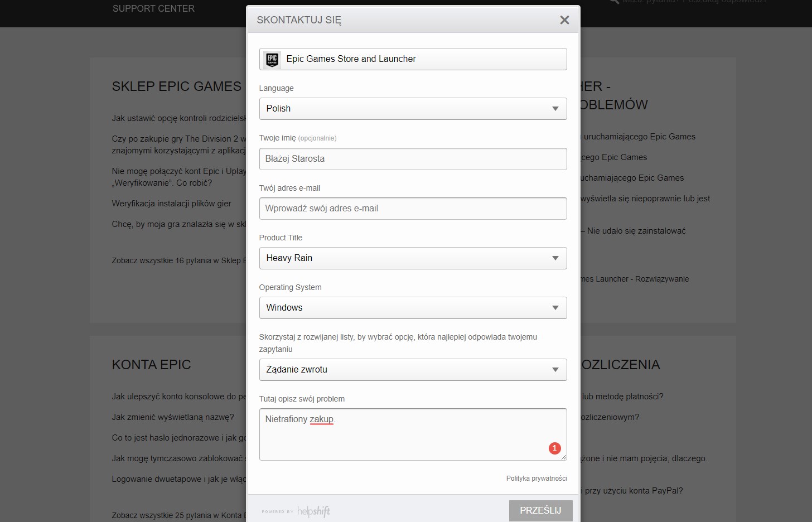Open Jak zmienić wyświetlaną nazwę article
The height and width of the screenshot is (522, 812).
[x=173, y=417]
